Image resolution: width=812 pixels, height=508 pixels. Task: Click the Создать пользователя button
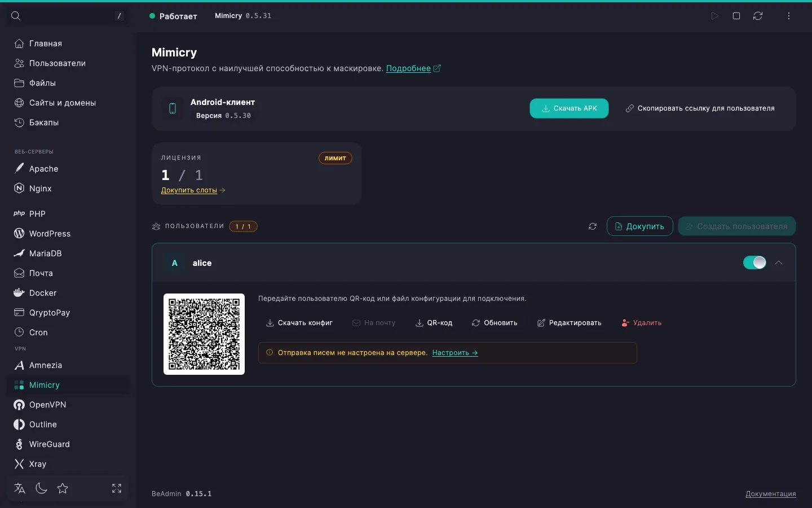736,226
